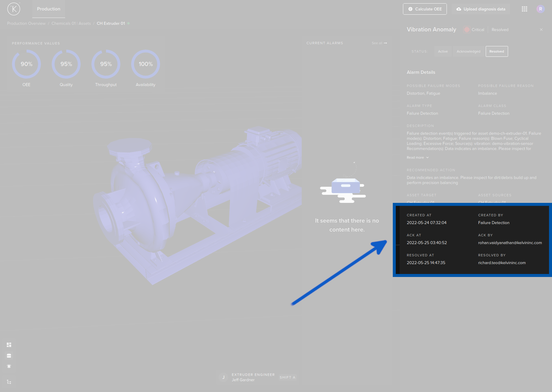The width and height of the screenshot is (552, 392).
Task: Expand the Read more description section
Action: pos(417,157)
